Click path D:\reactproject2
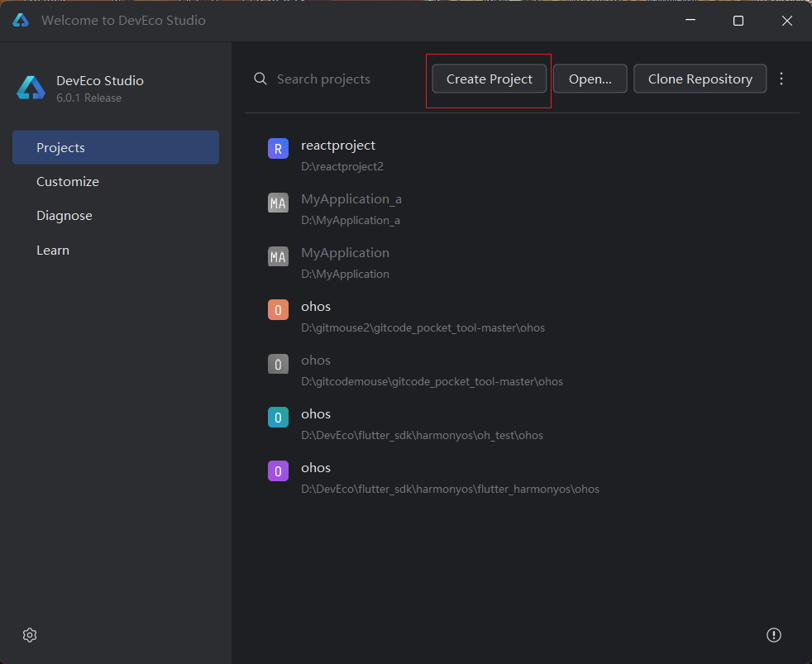This screenshot has width=812, height=664. click(342, 167)
